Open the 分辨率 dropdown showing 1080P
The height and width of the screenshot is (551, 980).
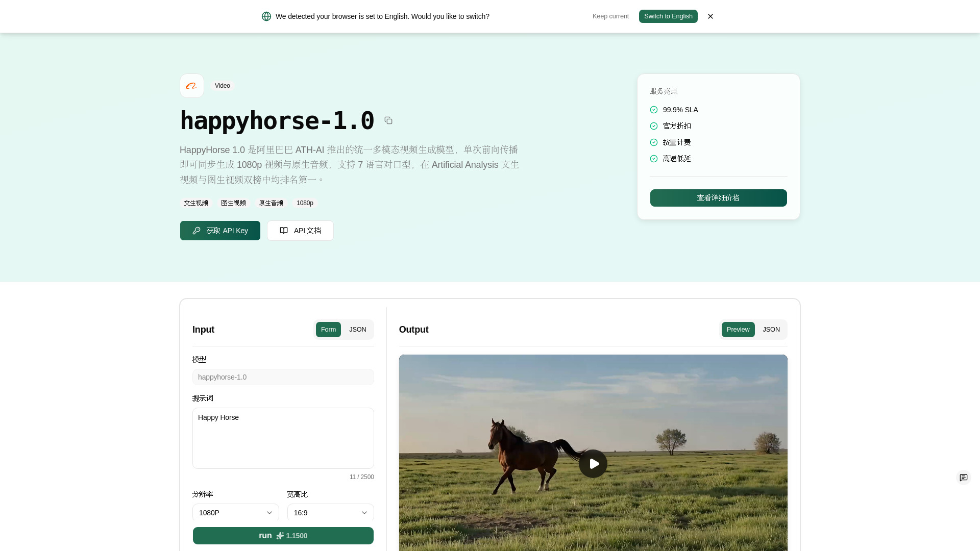[235, 513]
